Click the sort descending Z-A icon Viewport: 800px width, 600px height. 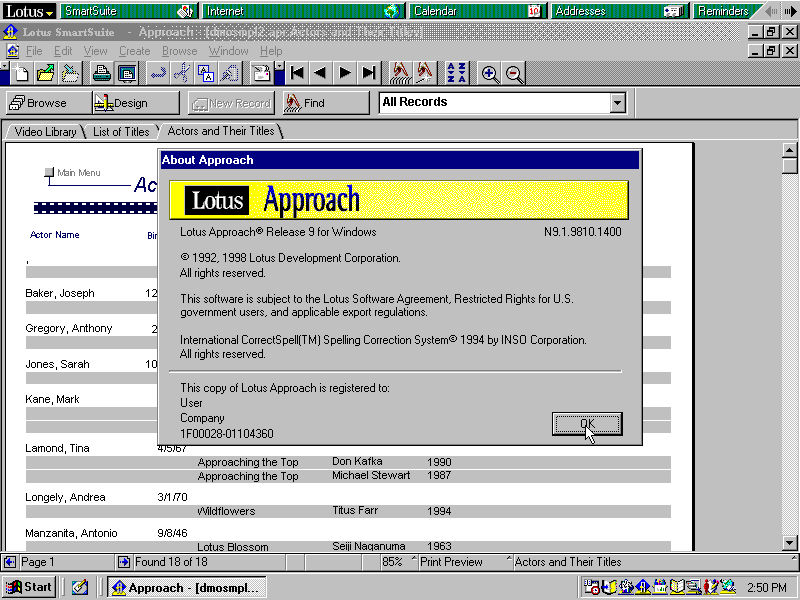click(x=462, y=73)
